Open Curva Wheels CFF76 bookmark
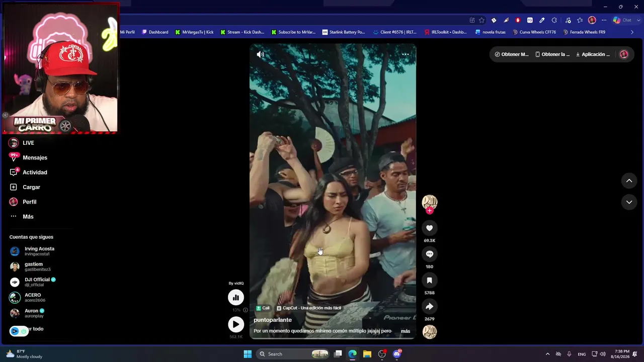This screenshot has height=362, width=644. pyautogui.click(x=534, y=32)
